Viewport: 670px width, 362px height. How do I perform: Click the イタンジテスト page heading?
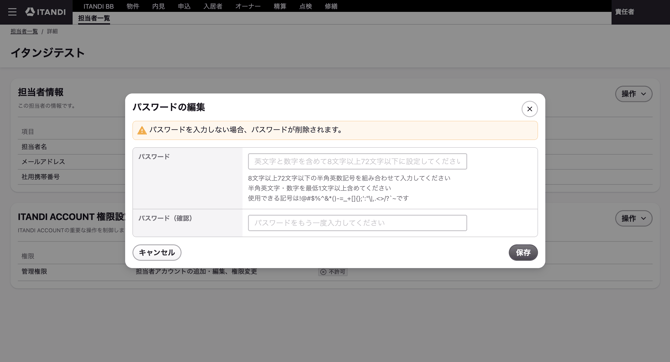pyautogui.click(x=48, y=53)
